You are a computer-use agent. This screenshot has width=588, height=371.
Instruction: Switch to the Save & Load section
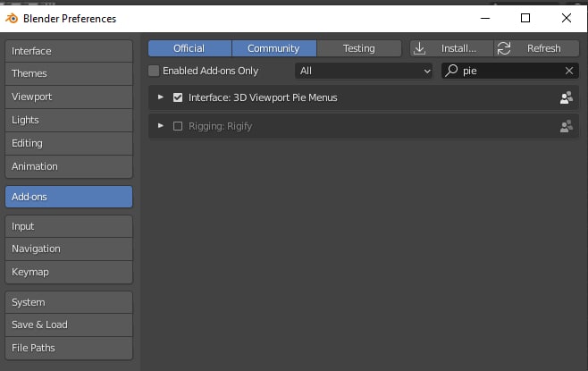(x=69, y=325)
